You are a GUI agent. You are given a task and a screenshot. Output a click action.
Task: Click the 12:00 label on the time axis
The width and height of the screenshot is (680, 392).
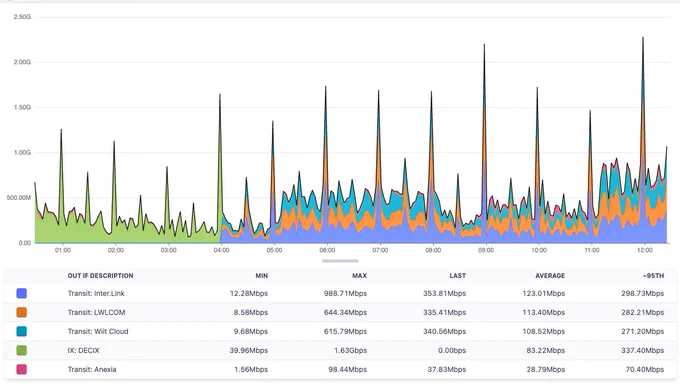tap(644, 250)
